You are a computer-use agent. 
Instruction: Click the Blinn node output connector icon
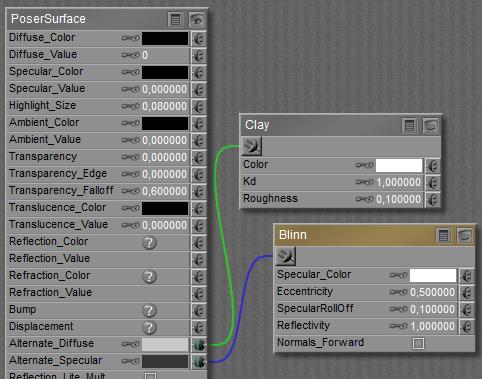coord(285,256)
